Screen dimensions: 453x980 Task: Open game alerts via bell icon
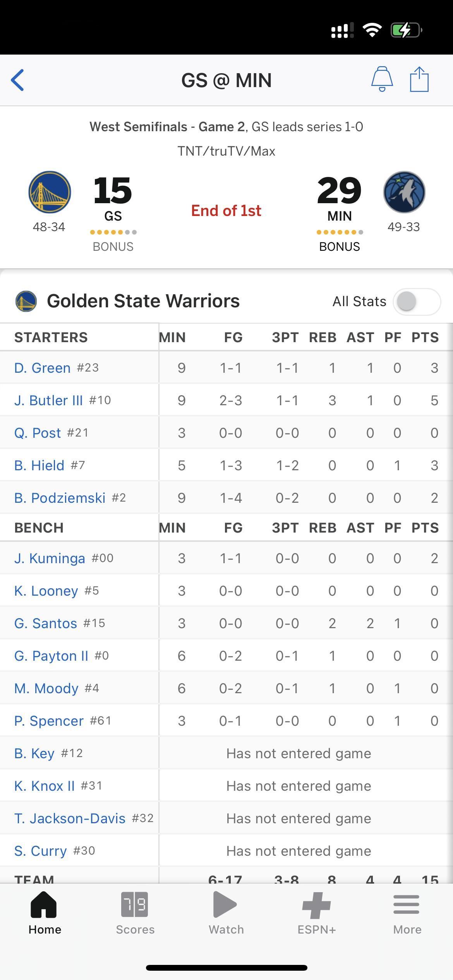[382, 79]
